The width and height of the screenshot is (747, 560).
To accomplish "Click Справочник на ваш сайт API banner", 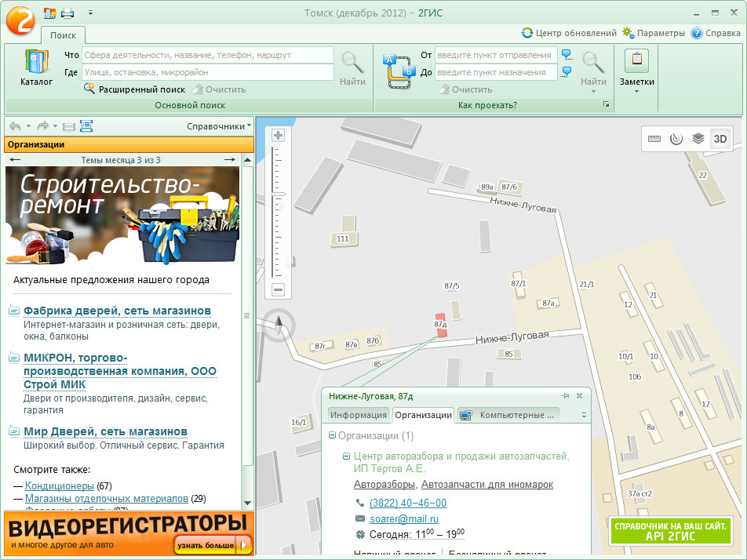I will pyautogui.click(x=670, y=531).
